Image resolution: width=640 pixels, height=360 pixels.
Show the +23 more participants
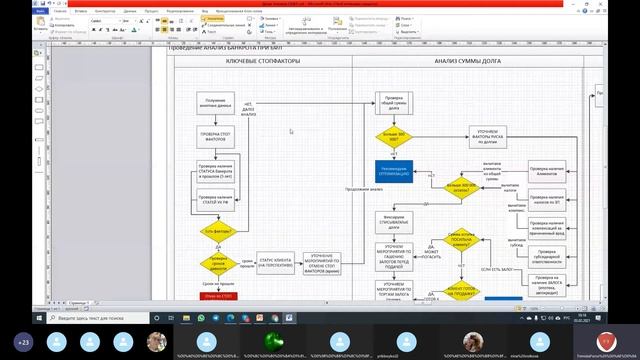coord(23,342)
